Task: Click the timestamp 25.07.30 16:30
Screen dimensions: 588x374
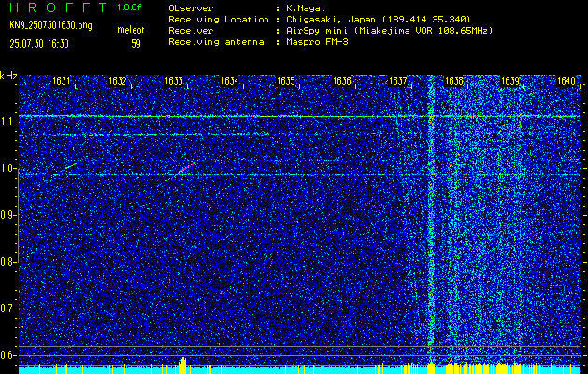Action: pos(39,44)
